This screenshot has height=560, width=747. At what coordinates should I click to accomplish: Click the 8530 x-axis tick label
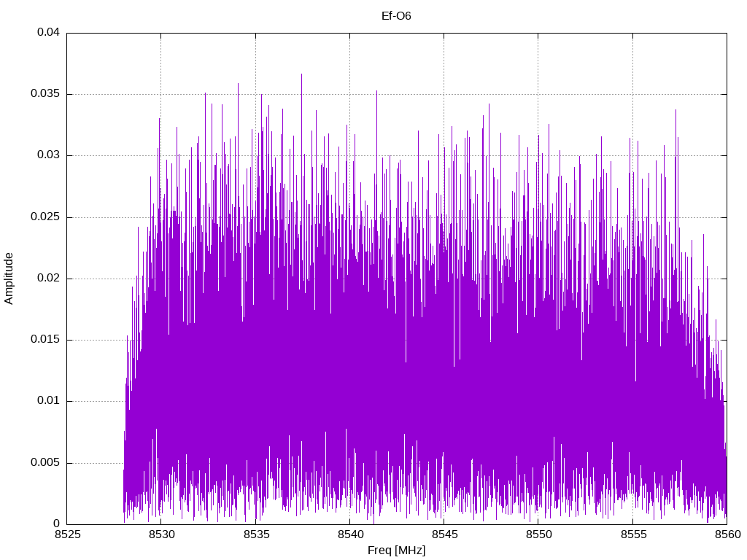pos(162,534)
